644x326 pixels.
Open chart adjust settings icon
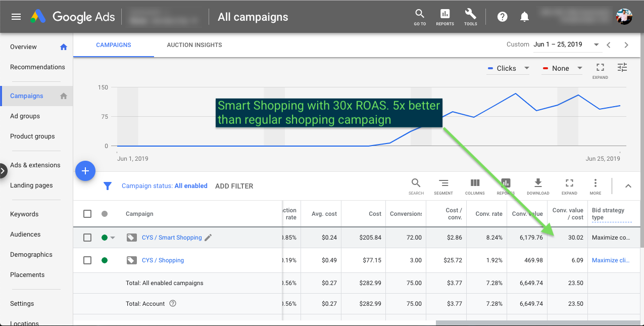pos(622,67)
